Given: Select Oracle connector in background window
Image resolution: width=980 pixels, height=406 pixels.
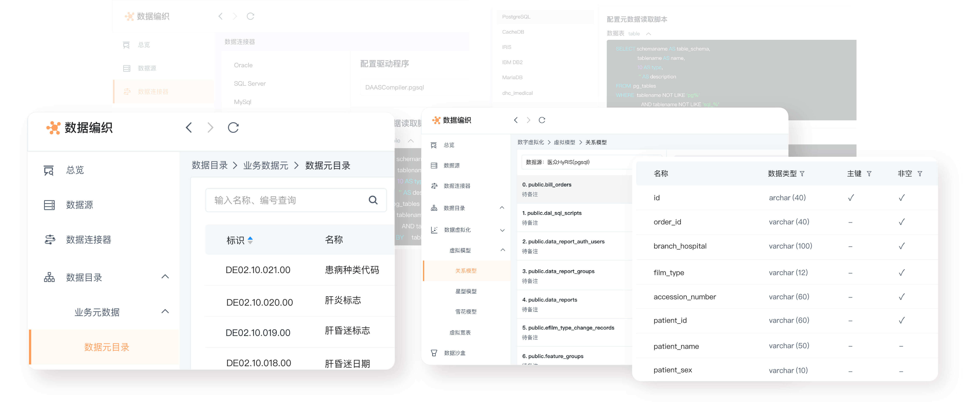Looking at the screenshot, I should point(243,65).
